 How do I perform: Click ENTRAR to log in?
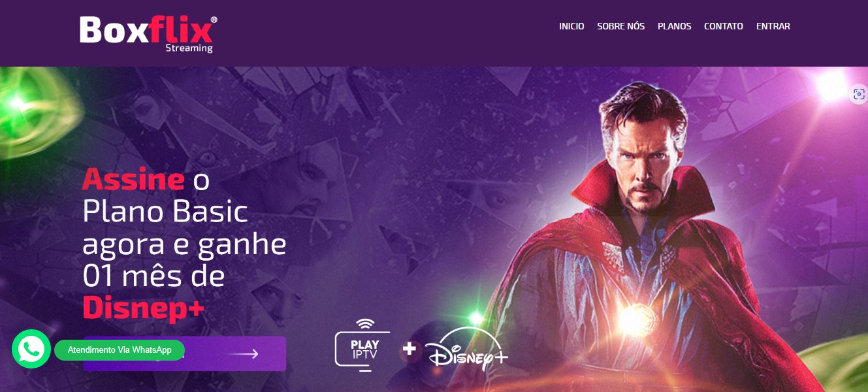(773, 26)
